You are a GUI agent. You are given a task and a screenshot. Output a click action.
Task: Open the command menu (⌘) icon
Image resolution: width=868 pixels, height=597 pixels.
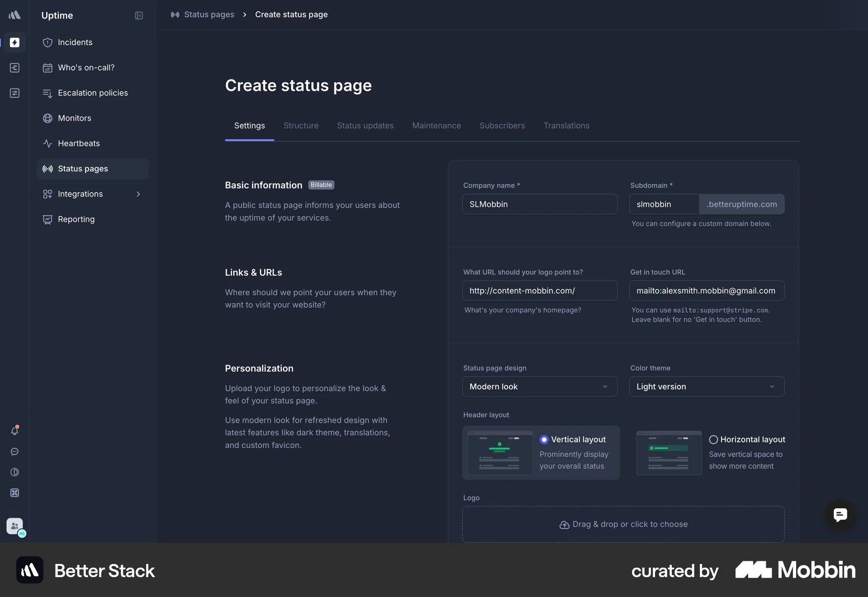[x=15, y=493]
